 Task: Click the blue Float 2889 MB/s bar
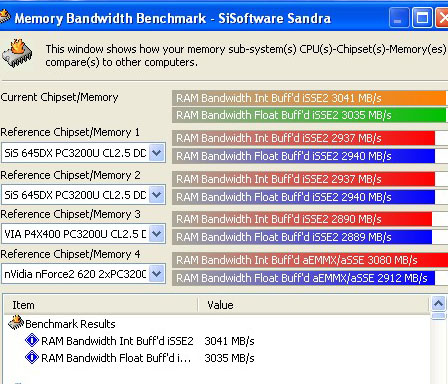click(302, 237)
